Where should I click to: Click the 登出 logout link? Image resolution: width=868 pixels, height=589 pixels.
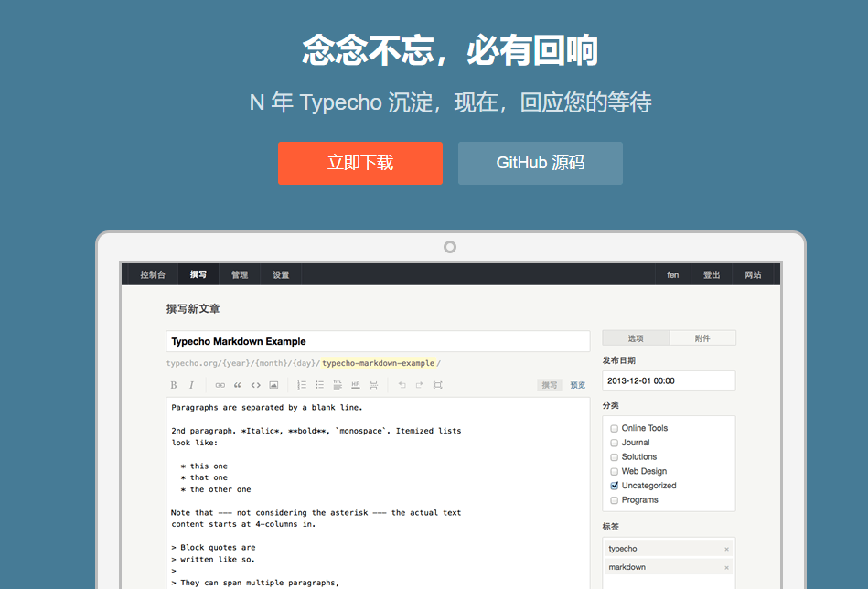point(712,274)
